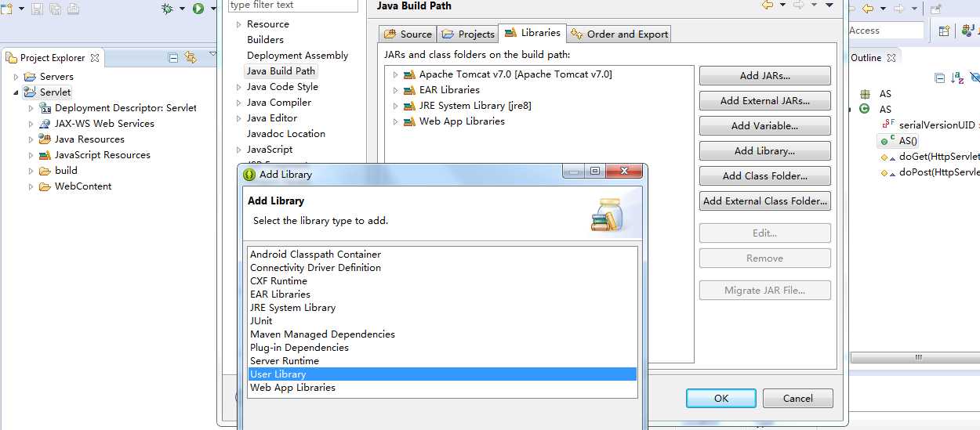Image resolution: width=980 pixels, height=430 pixels.
Task: Select Javadoc Location properties page
Action: coord(285,134)
